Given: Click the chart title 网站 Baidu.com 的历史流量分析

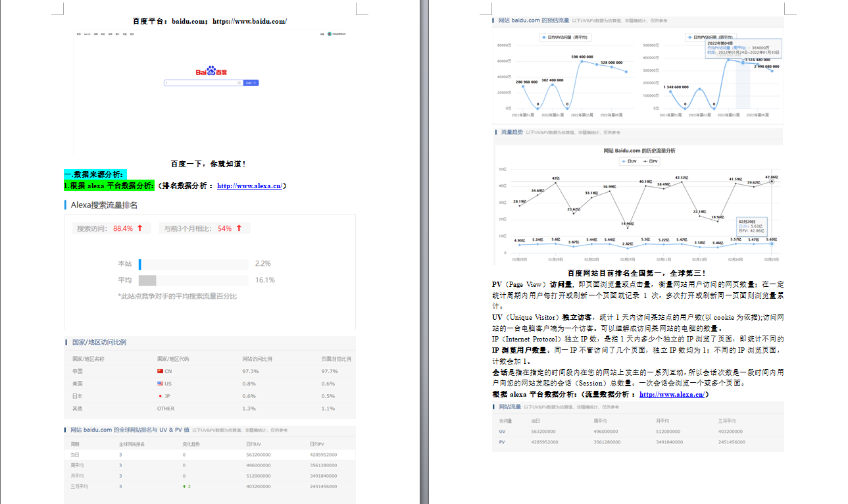Looking at the screenshot, I should point(639,151).
